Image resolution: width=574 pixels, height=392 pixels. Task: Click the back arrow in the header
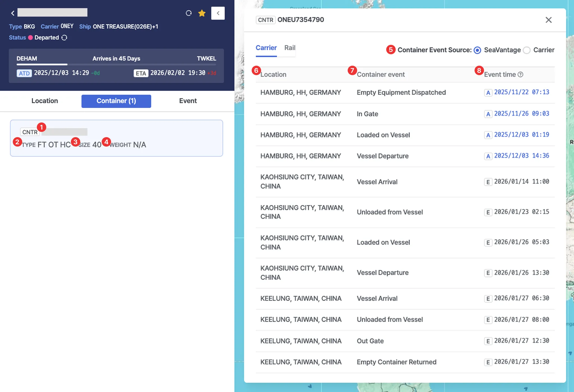coord(13,13)
